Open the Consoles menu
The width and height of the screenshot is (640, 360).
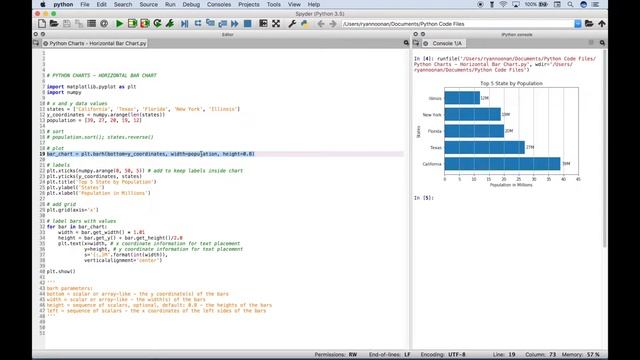(219, 4)
